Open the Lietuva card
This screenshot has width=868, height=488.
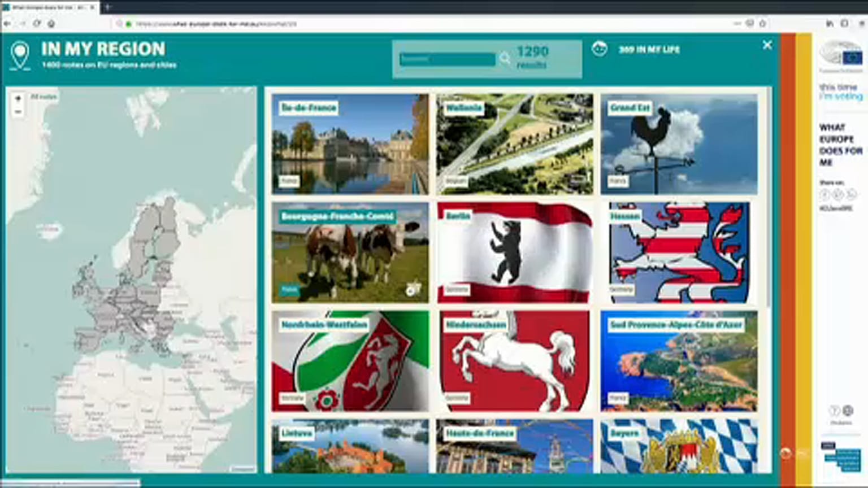(x=350, y=446)
